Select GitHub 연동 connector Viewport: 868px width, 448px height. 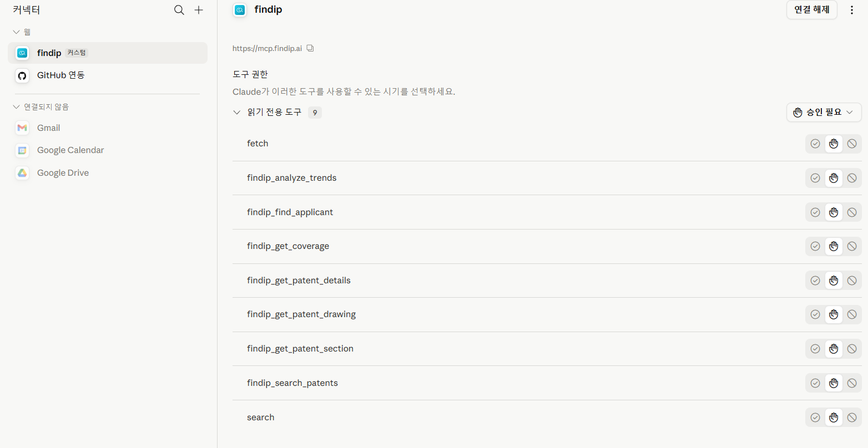(x=108, y=75)
